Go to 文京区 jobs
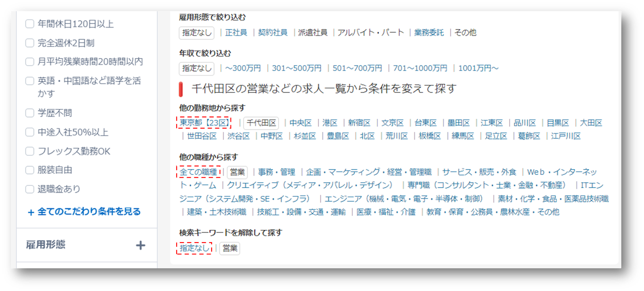 (392, 123)
